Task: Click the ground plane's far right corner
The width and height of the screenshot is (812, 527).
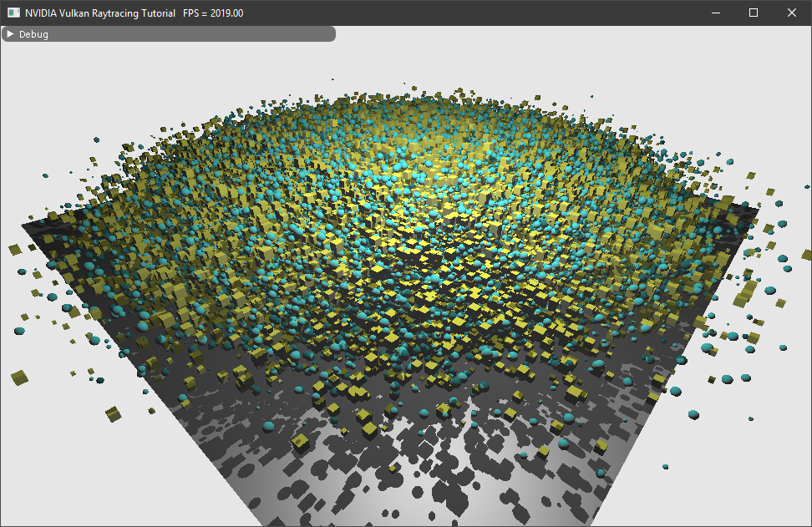Action: 759,209
